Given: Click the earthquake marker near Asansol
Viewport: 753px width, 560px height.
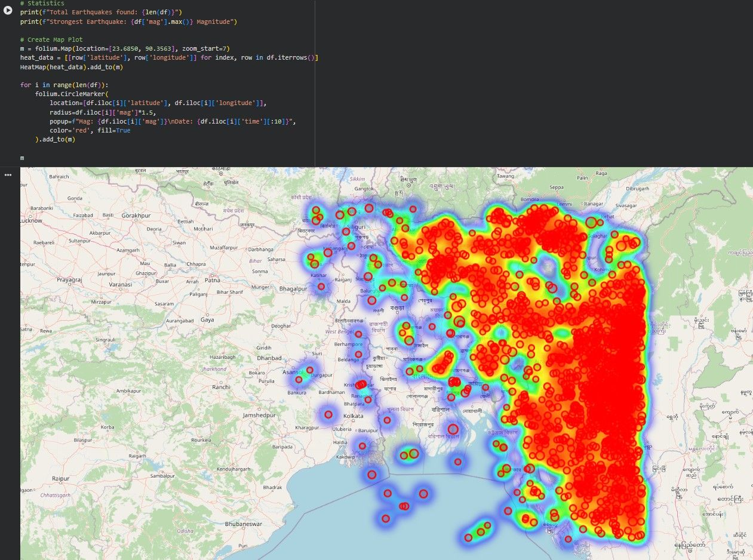Looking at the screenshot, I should click(298, 380).
